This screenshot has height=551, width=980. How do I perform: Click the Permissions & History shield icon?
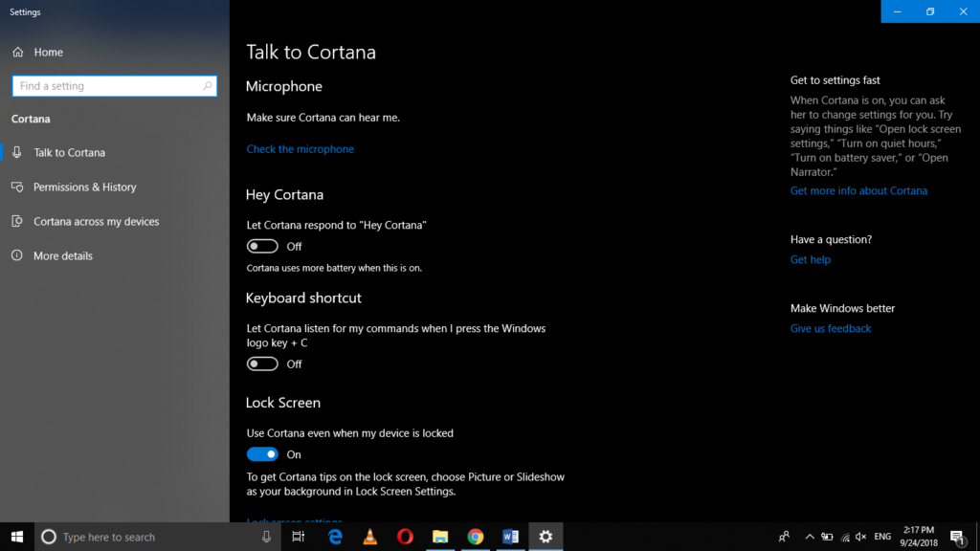tap(19, 187)
